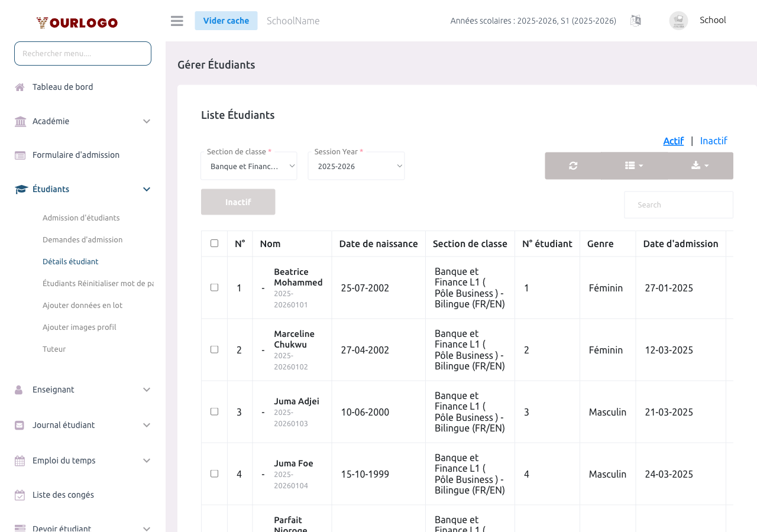
Task: Click the YOURLOGO logo
Action: [x=76, y=22]
